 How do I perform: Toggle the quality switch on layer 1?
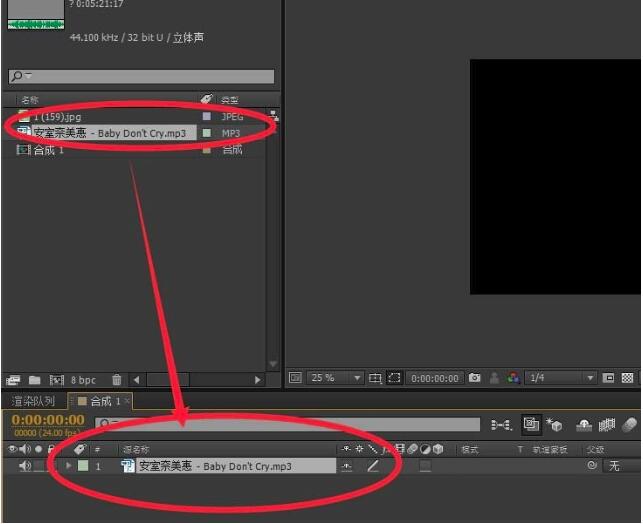pos(373,466)
